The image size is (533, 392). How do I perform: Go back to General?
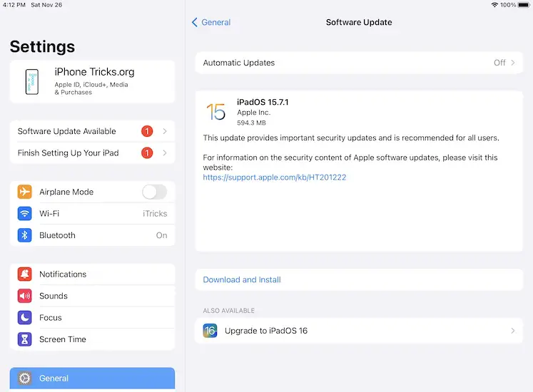pos(210,22)
